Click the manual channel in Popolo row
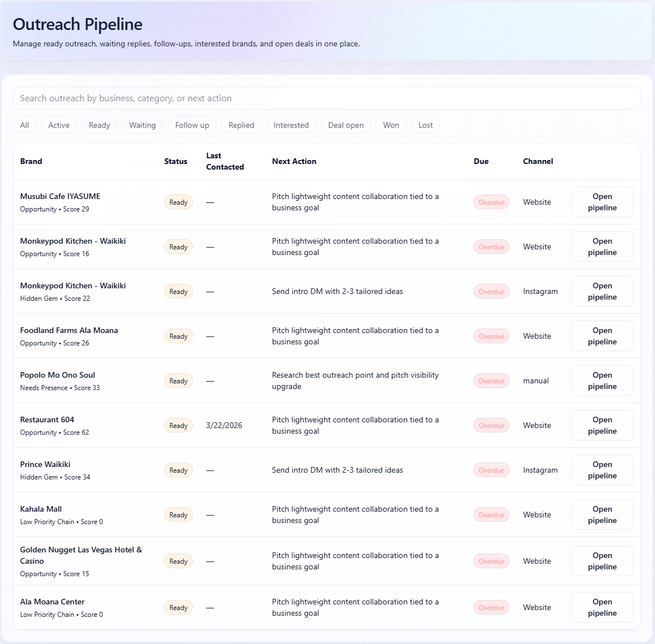655x644 pixels. click(x=536, y=381)
